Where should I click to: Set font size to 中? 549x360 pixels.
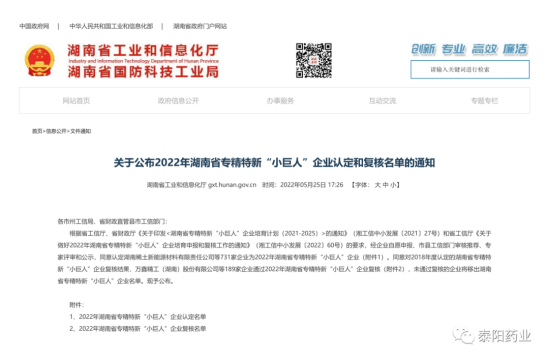(385, 185)
